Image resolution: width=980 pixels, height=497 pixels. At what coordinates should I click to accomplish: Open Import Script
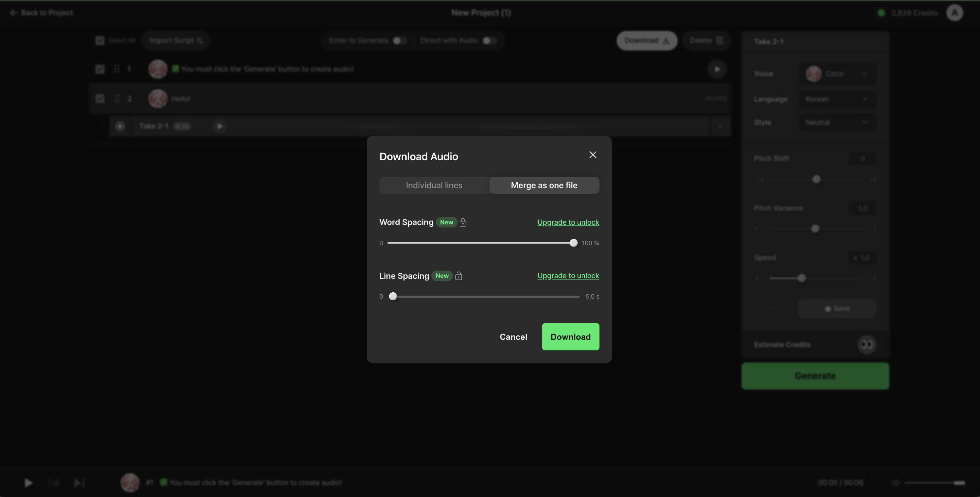click(176, 40)
